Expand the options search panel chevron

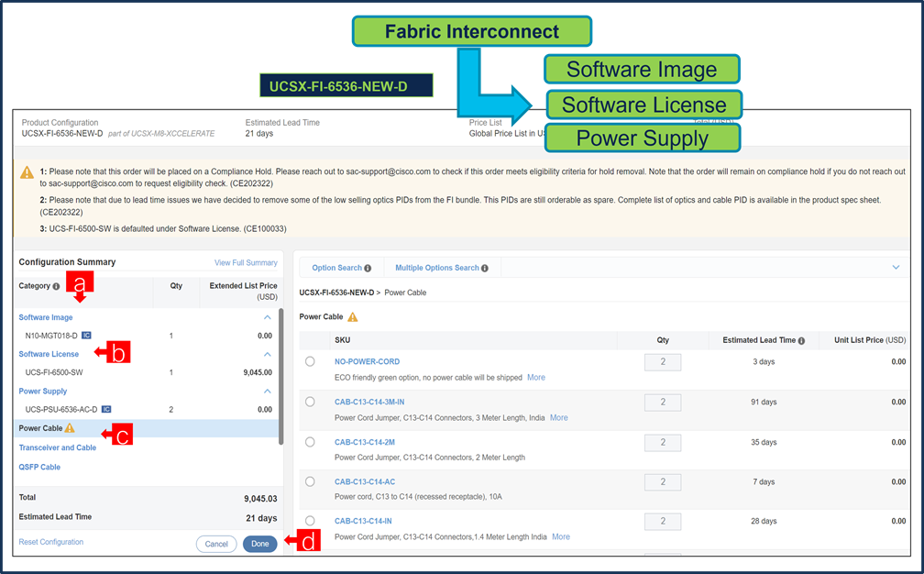pos(896,268)
